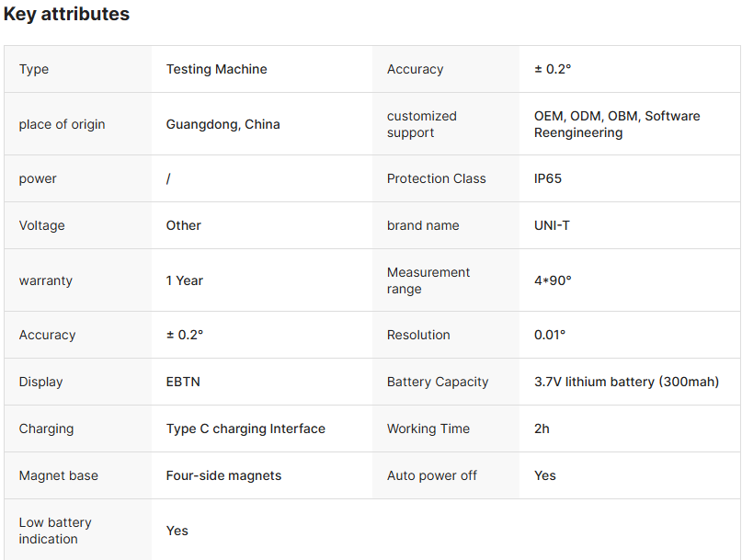Click the 4*90° measurement range value
The width and height of the screenshot is (742, 560).
click(553, 280)
